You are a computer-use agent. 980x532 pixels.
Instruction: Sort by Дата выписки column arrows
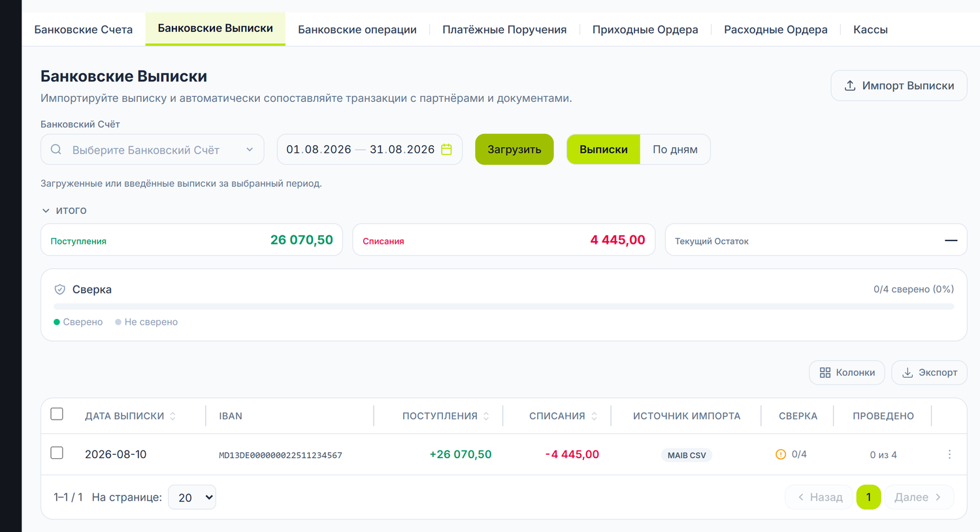pyautogui.click(x=172, y=416)
